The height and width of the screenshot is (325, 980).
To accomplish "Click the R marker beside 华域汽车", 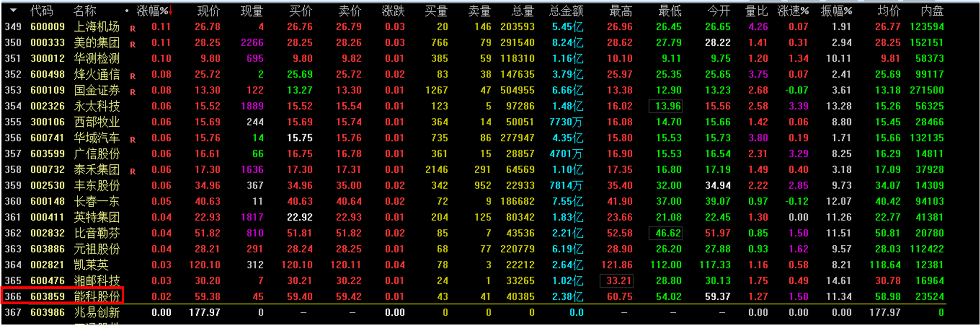I will pos(133,140).
